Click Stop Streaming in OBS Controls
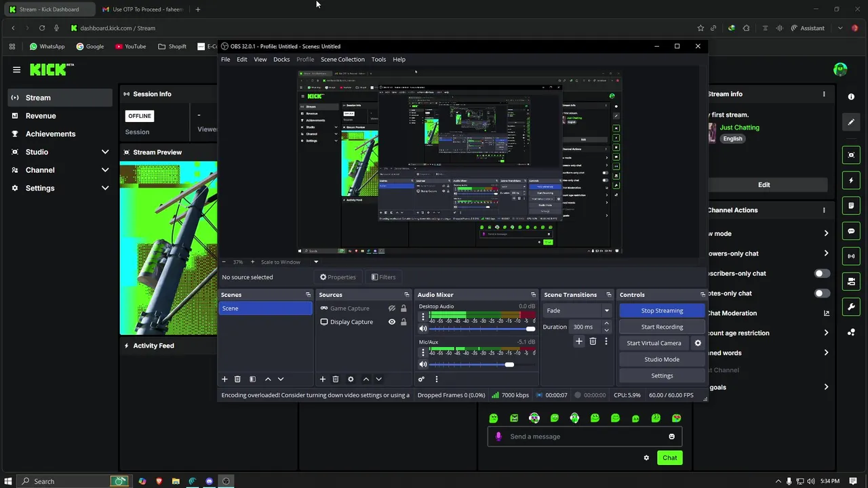This screenshot has height=488, width=868. pos(662,310)
